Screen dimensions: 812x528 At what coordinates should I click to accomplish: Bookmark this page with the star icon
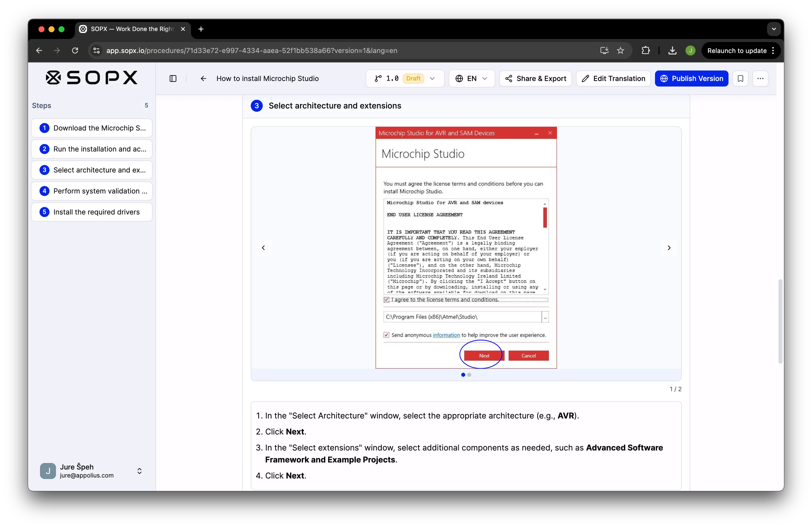coord(620,50)
